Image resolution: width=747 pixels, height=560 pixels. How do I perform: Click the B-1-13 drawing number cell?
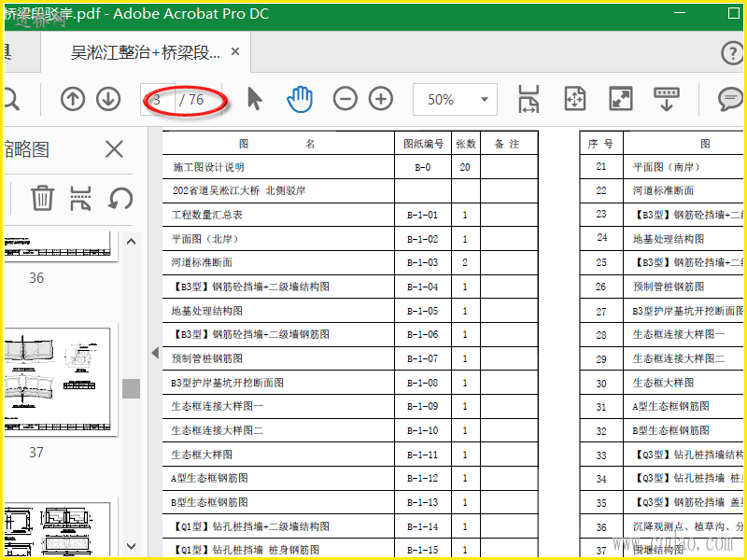pyautogui.click(x=422, y=503)
